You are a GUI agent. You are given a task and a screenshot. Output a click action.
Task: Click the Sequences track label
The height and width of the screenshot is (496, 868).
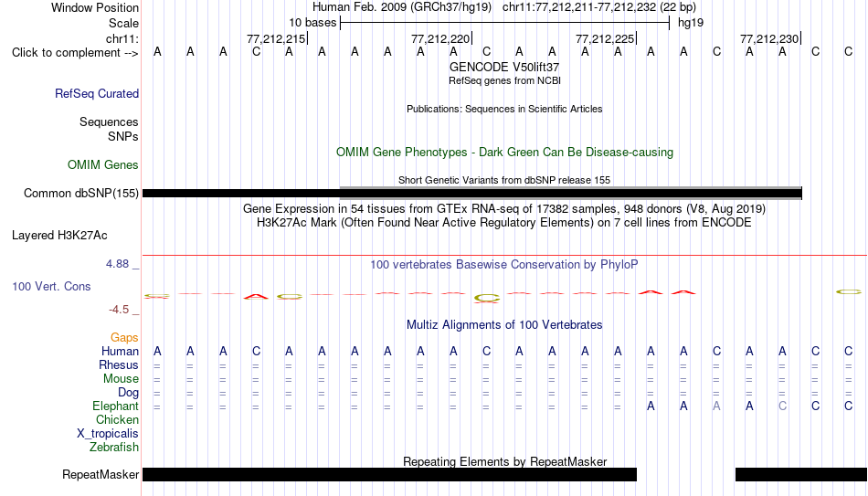pos(109,121)
